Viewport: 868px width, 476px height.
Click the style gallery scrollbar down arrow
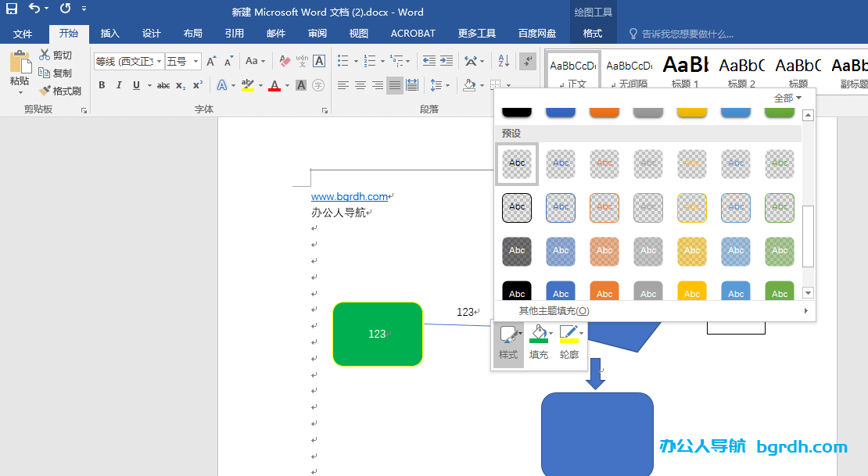[x=808, y=293]
